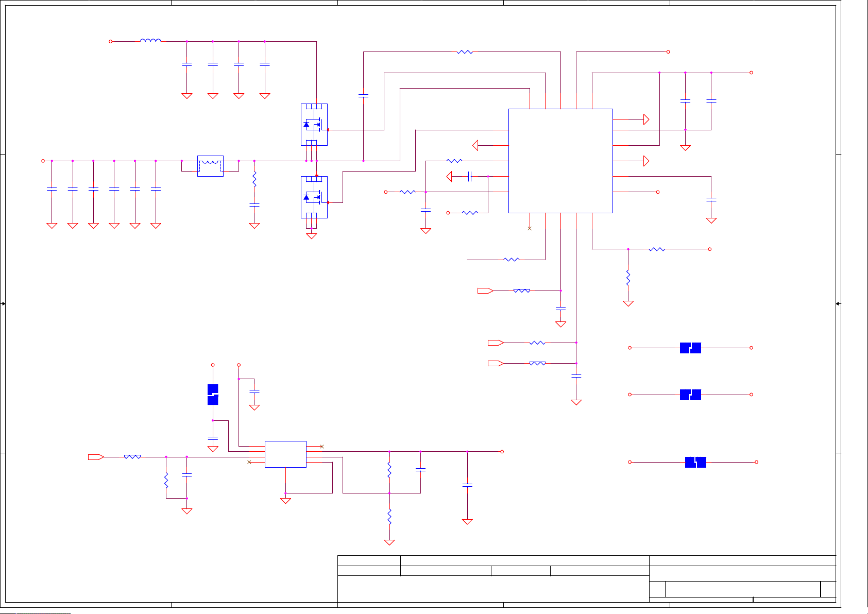Select the small rectangular regulator IC near the bottom
This screenshot has height=614, width=868.
click(x=285, y=454)
